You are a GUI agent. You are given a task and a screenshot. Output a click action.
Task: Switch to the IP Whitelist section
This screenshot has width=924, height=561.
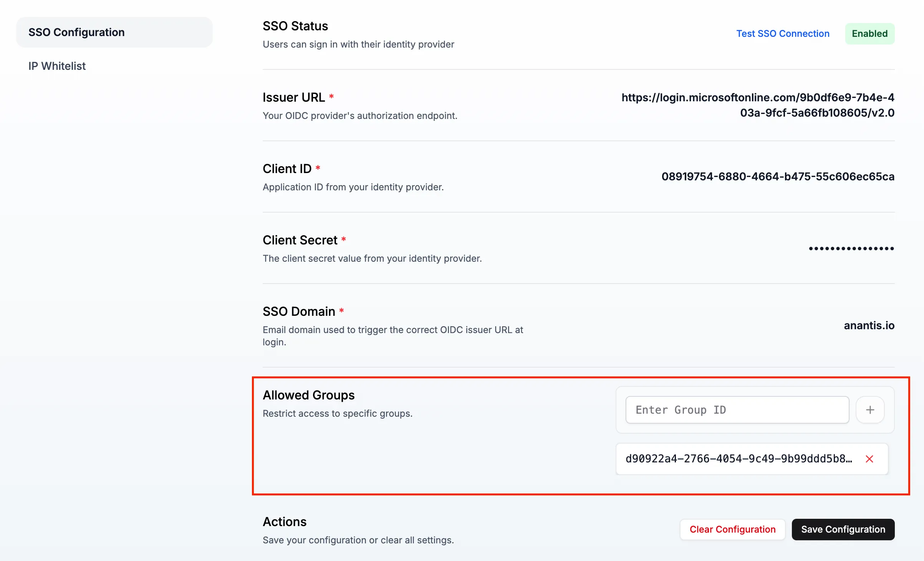[57, 66]
